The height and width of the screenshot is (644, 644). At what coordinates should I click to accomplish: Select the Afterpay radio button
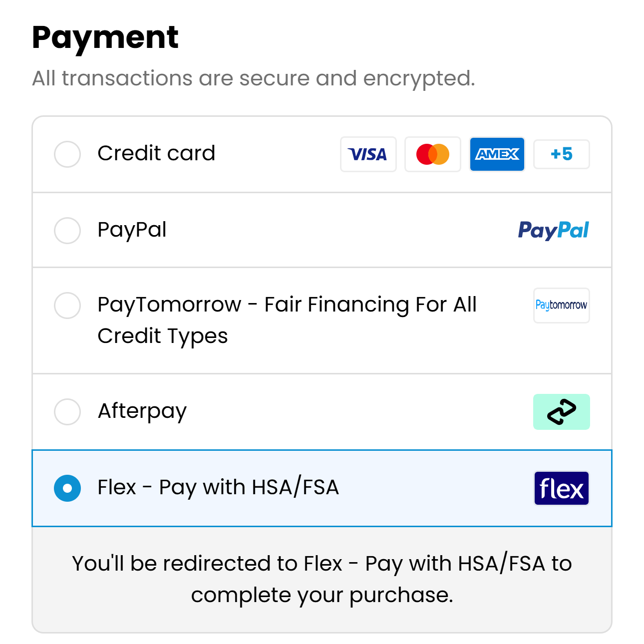(x=67, y=412)
